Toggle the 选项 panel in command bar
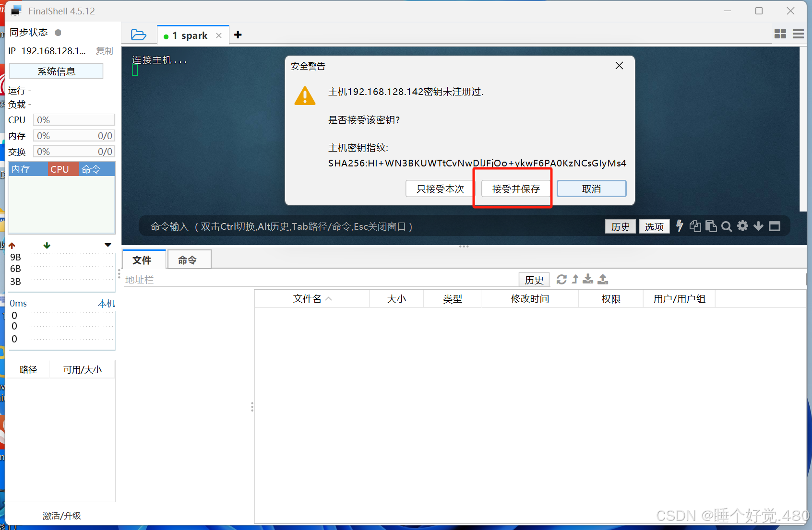The width and height of the screenshot is (812, 530). 654,226
